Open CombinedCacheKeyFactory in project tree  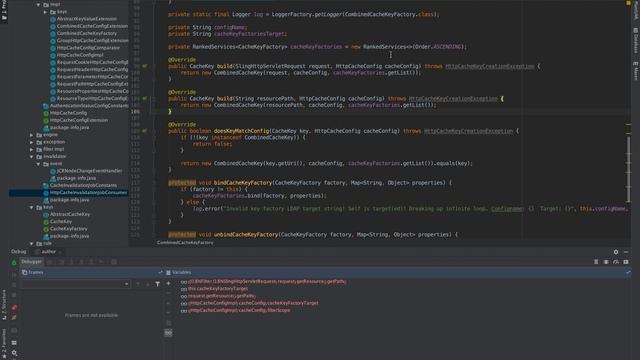(x=87, y=33)
